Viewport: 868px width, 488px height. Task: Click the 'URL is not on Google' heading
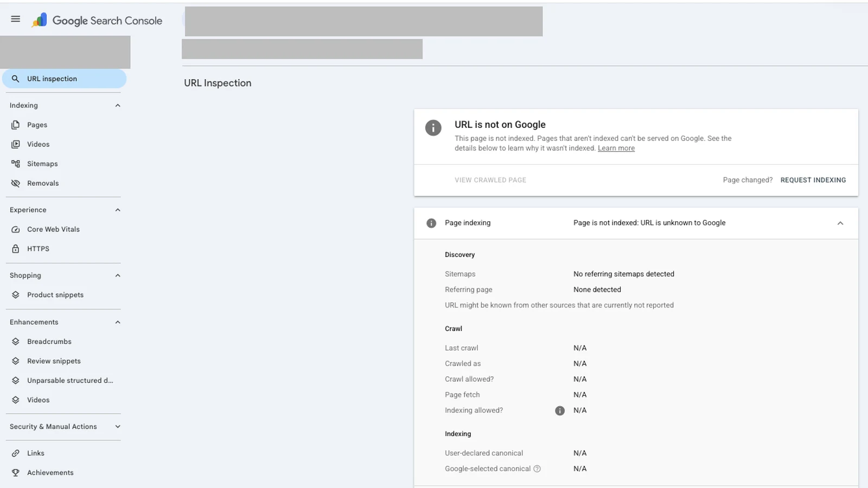point(500,125)
